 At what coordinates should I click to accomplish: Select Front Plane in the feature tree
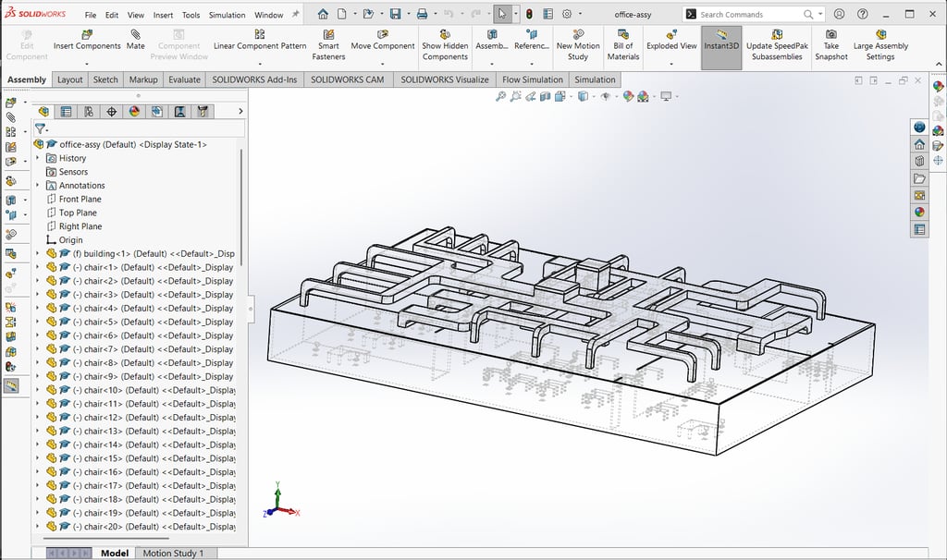[x=80, y=199]
